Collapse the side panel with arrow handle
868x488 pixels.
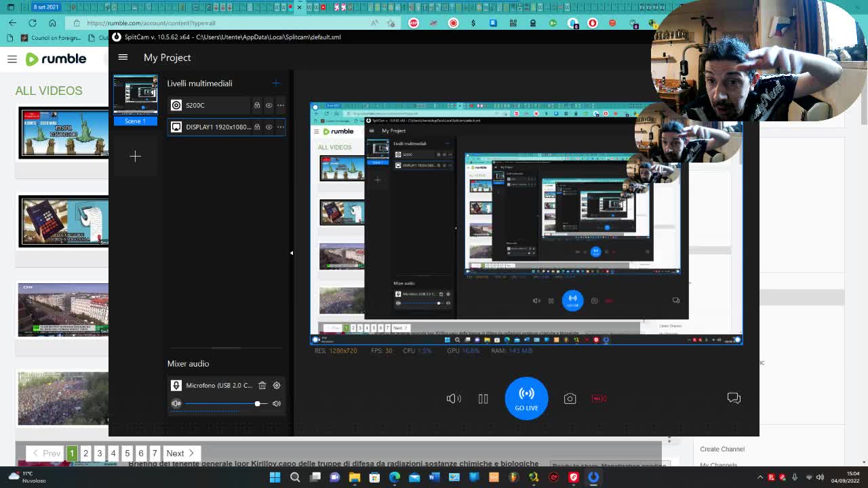click(x=292, y=253)
